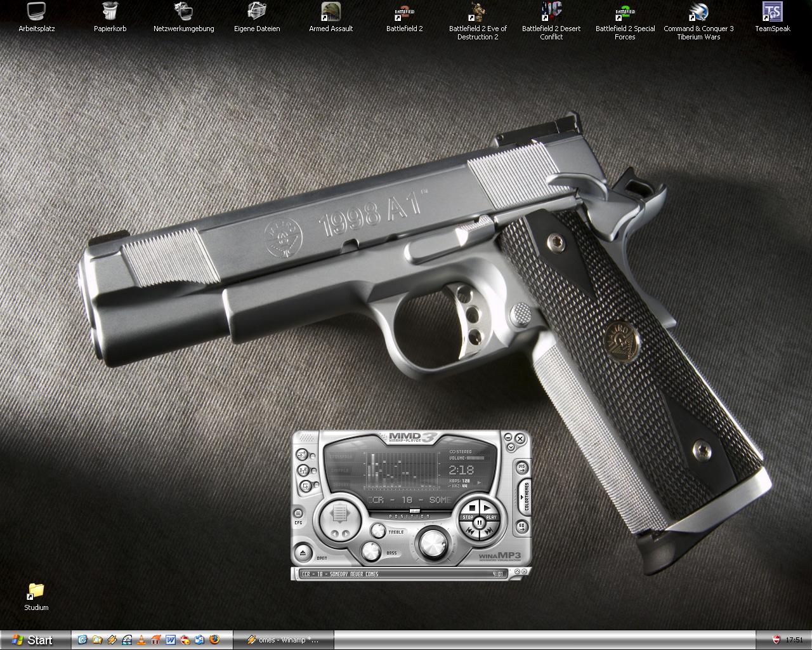Image resolution: width=812 pixels, height=650 pixels.
Task: Click the Position seek slider handle
Action: [x=415, y=511]
